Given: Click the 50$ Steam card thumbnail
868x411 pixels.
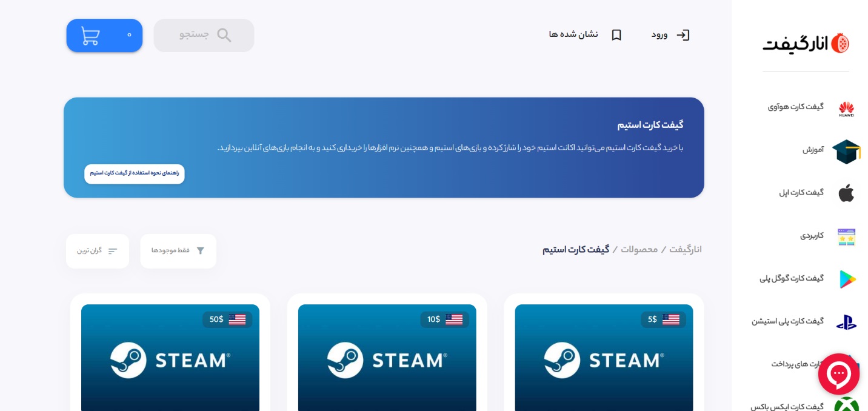Looking at the screenshot, I should [170, 360].
